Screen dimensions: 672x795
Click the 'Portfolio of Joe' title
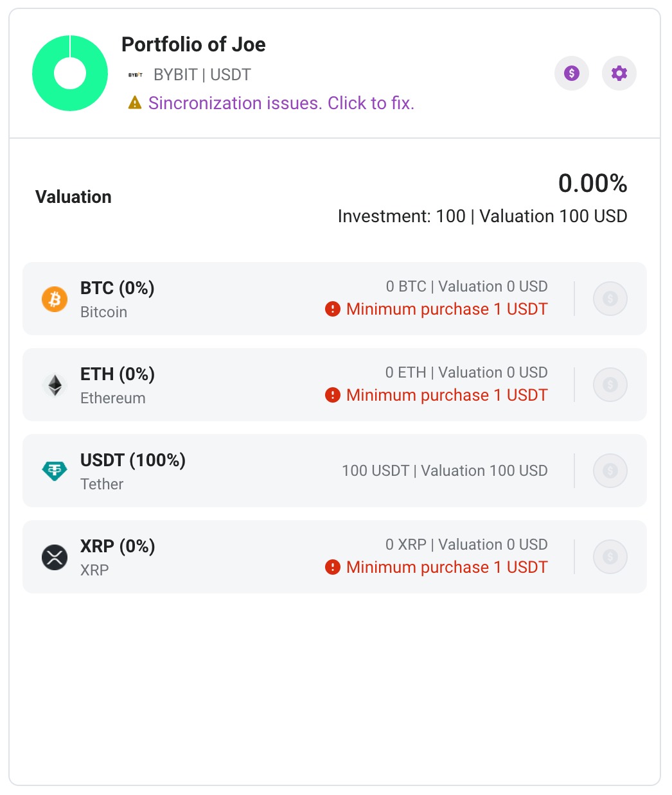click(x=193, y=44)
